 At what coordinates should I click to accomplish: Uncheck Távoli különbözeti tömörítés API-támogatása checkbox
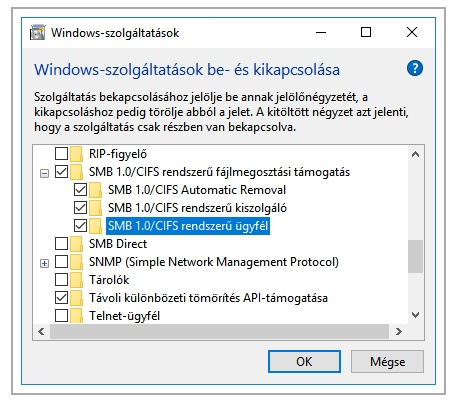61,298
